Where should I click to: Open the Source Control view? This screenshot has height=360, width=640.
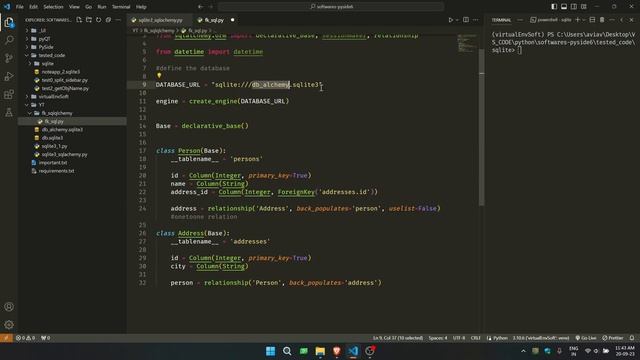(9, 58)
